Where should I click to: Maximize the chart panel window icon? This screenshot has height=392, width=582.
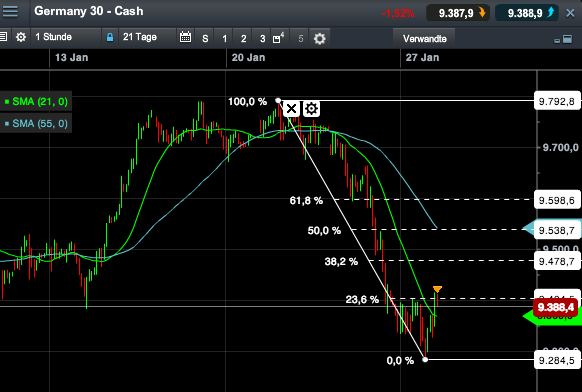(568, 39)
